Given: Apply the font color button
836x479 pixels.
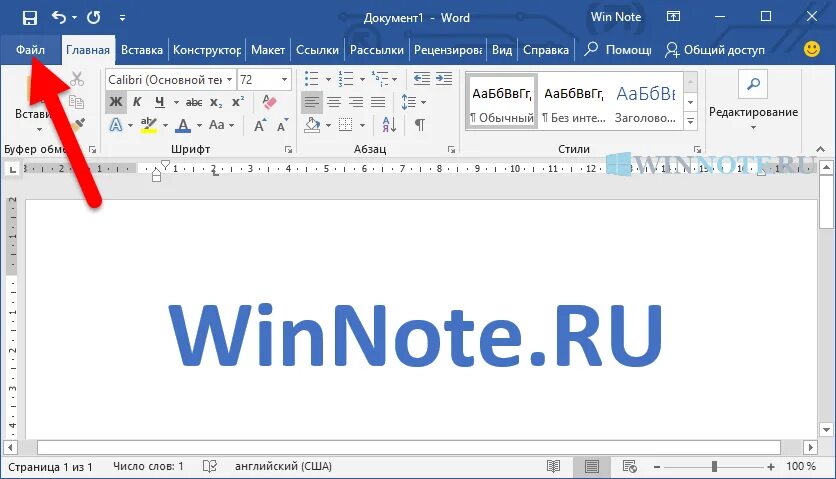Looking at the screenshot, I should point(183,125).
